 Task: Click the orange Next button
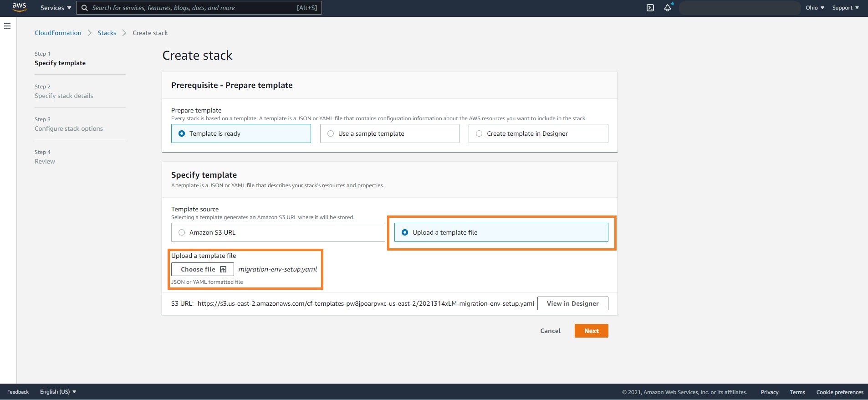pyautogui.click(x=591, y=331)
